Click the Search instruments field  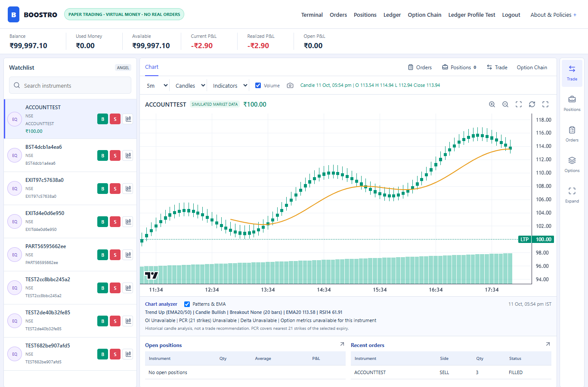tap(70, 85)
